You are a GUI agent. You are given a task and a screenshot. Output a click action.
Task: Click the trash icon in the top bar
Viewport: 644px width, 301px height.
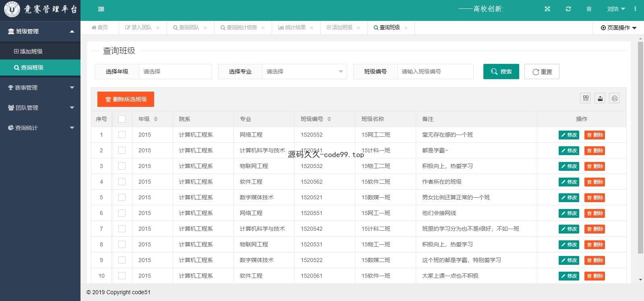click(589, 9)
